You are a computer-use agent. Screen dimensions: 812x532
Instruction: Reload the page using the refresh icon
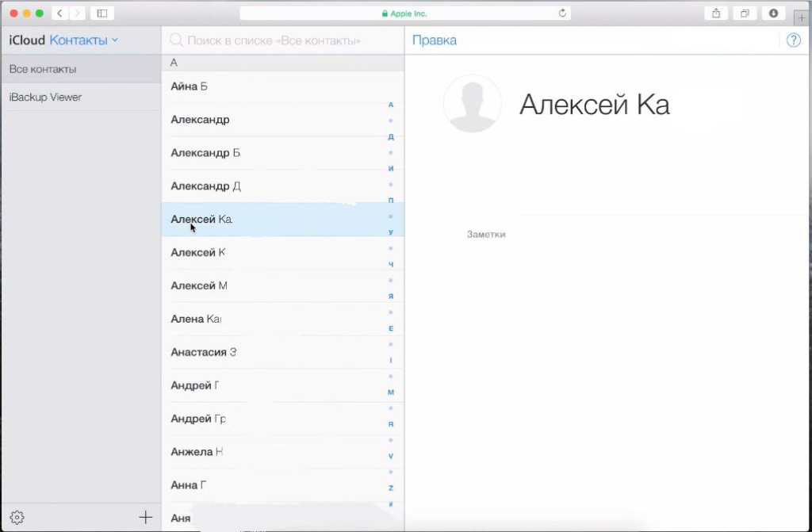coord(562,13)
